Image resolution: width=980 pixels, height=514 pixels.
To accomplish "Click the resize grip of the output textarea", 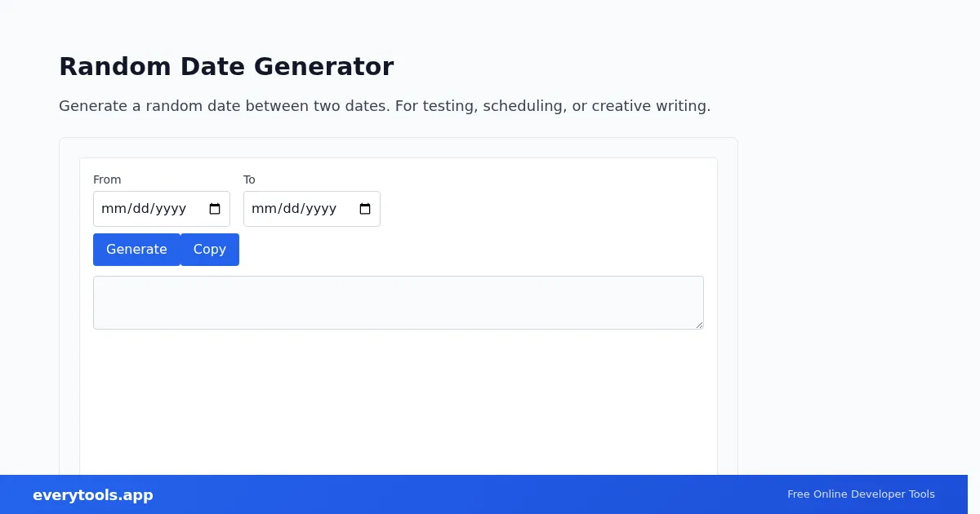I will (699, 325).
